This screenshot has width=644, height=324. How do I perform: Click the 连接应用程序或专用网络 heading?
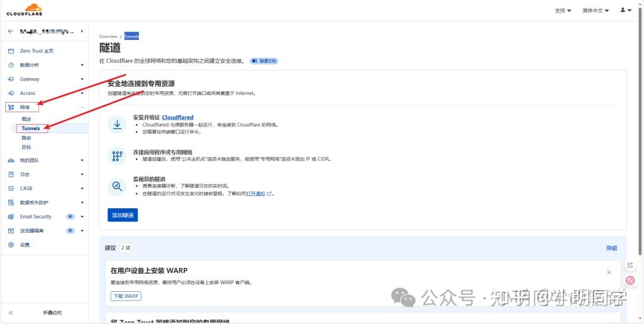[163, 152]
